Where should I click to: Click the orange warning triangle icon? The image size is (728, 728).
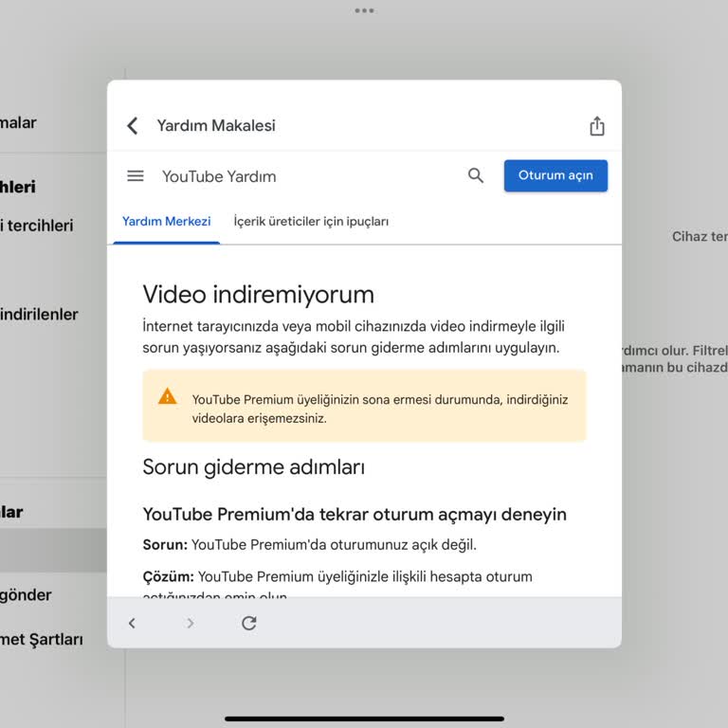167,396
